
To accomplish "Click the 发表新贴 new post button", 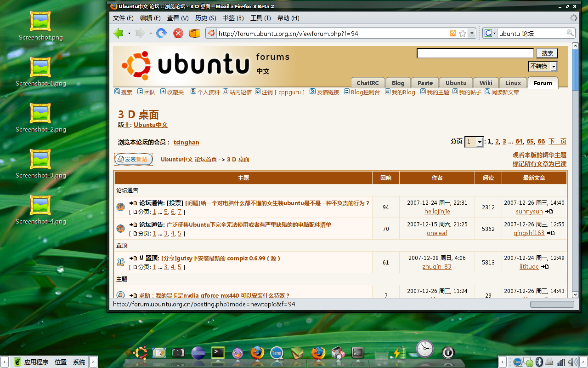I will point(134,159).
